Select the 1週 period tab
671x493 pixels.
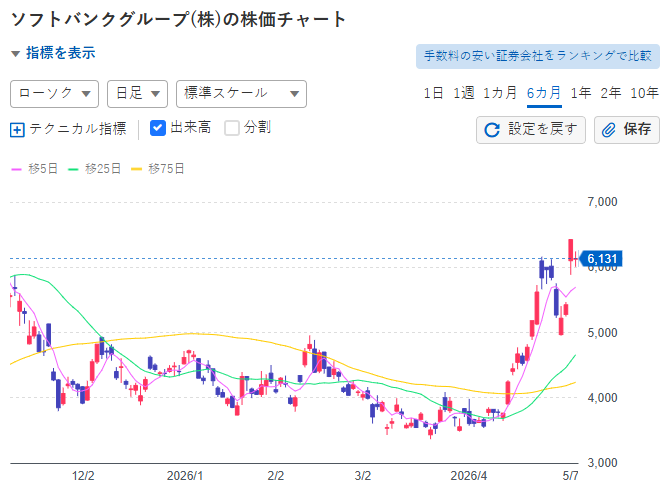[x=463, y=93]
